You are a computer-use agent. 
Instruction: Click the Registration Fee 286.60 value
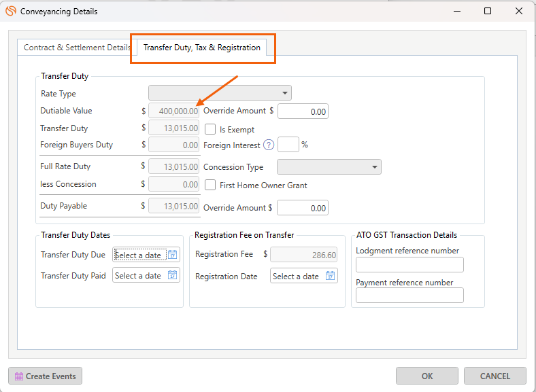pos(303,255)
